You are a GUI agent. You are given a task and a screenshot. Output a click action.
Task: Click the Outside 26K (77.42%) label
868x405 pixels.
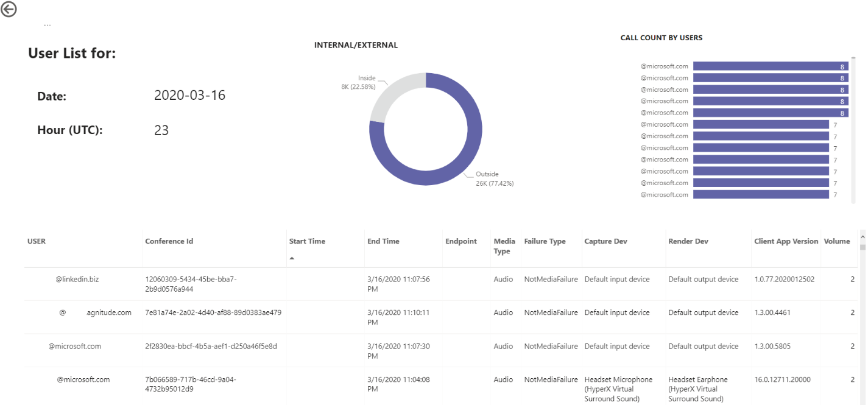tap(495, 178)
